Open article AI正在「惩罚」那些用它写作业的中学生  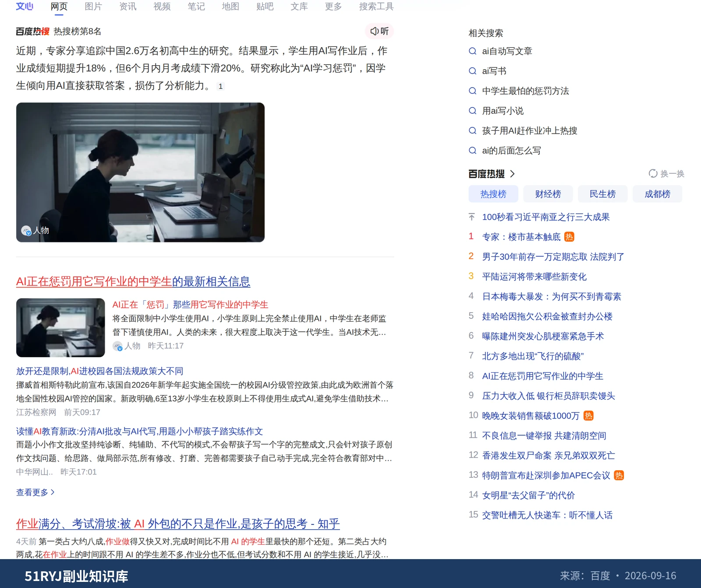[x=190, y=304]
